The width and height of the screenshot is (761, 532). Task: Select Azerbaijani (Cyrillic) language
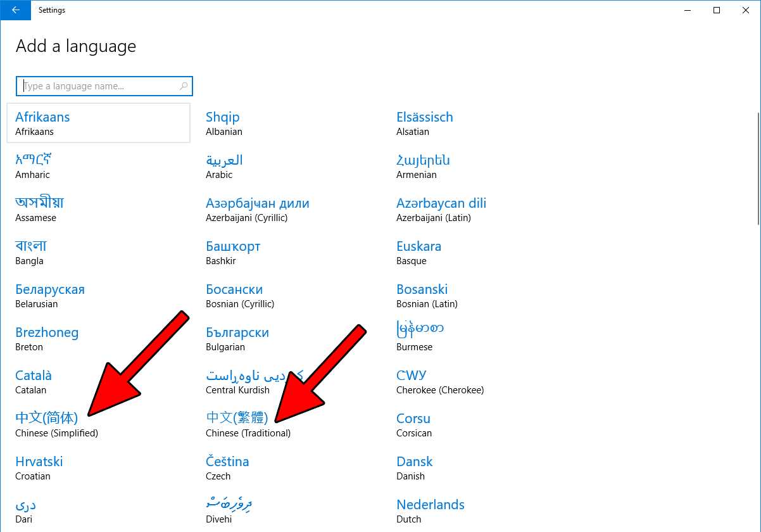[x=257, y=210]
